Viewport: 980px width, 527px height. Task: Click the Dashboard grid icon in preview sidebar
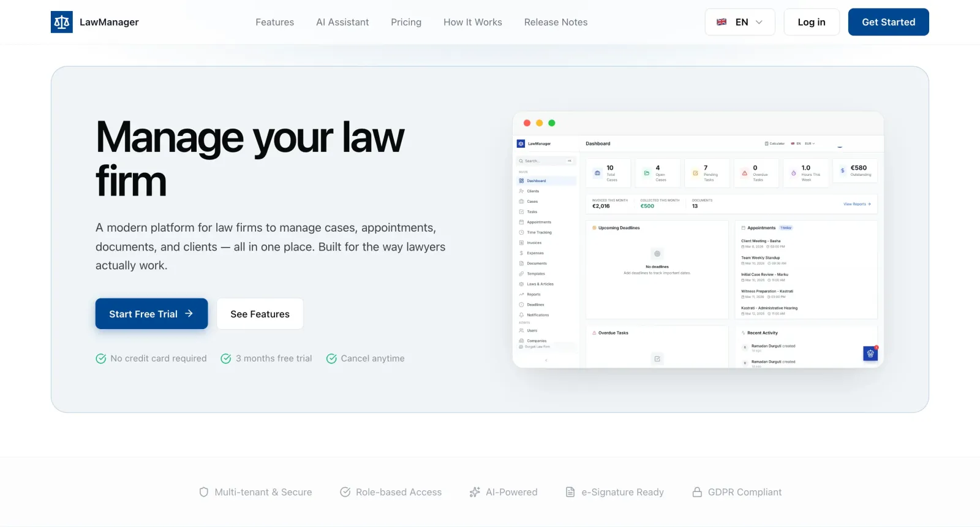point(521,181)
